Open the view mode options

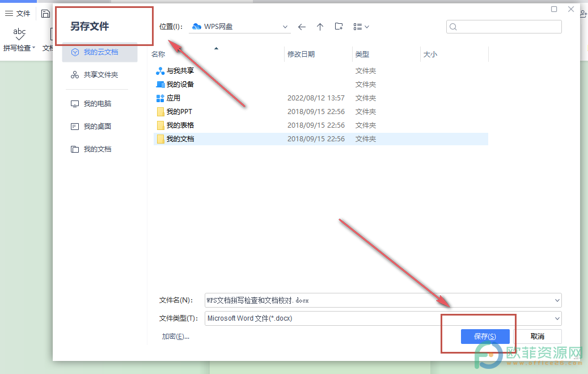[x=361, y=27]
